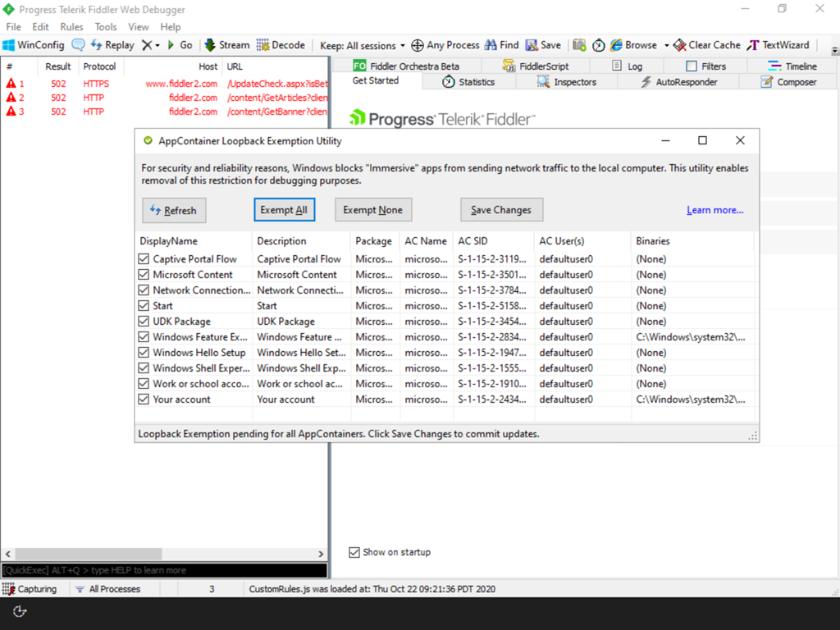Toggle the Show on startup checkbox
The width and height of the screenshot is (840, 630).
[354, 552]
